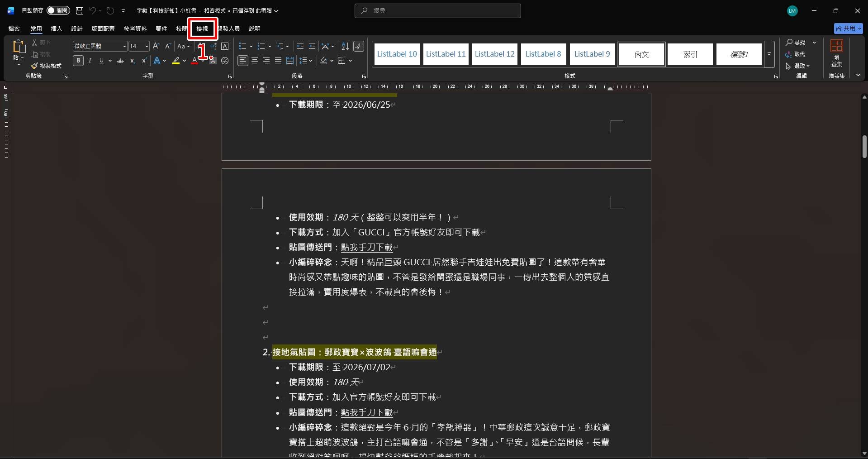
Task: Apply strikethrough formatting
Action: [120, 61]
